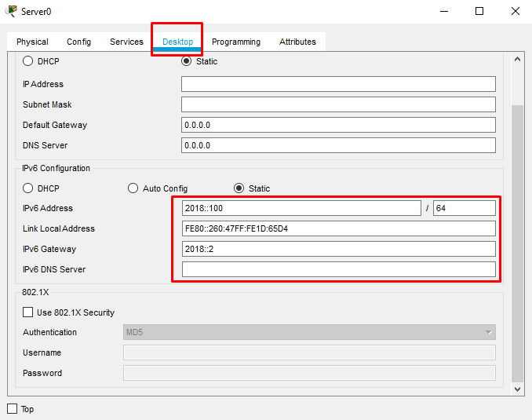Maximize the Server0 window
Screen dimensions: 532x420
479,11
